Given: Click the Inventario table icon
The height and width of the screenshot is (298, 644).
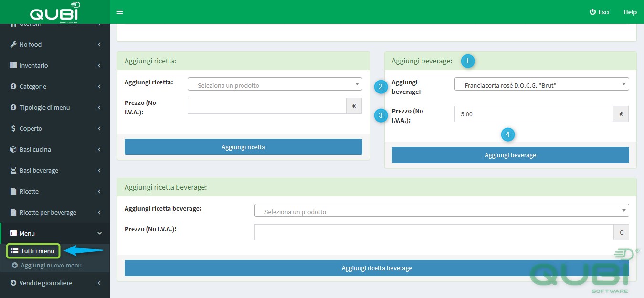Looking at the screenshot, I should (x=13, y=65).
